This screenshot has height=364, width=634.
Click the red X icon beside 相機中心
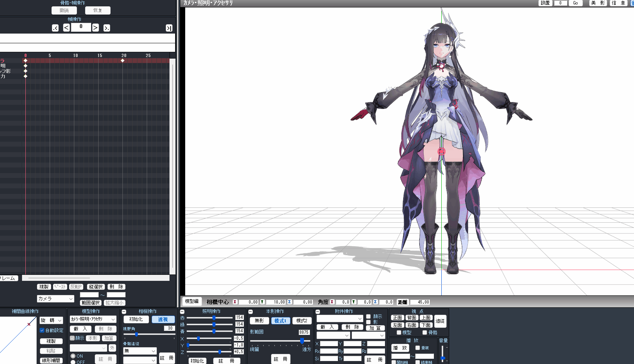(235, 302)
